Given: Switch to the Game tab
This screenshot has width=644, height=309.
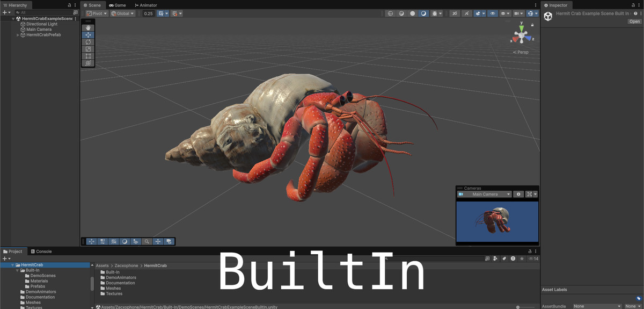Looking at the screenshot, I should click(118, 5).
